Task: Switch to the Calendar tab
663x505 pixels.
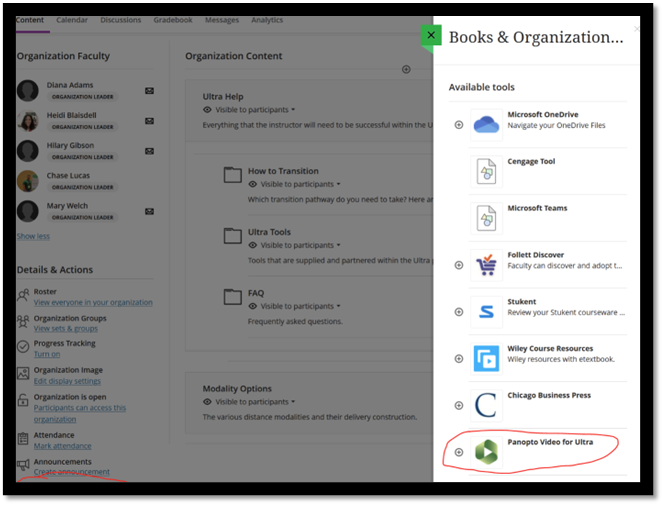Action: click(72, 20)
